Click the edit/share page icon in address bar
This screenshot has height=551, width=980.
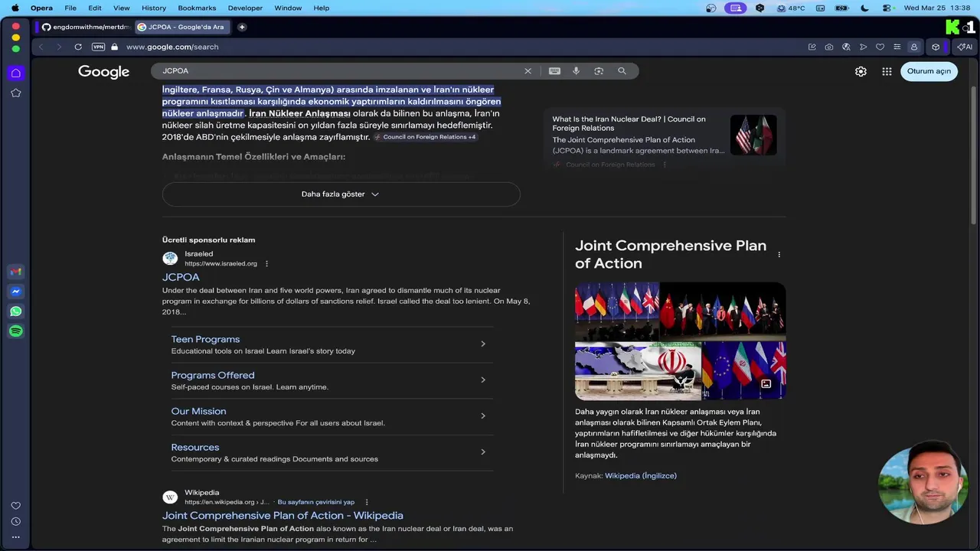pos(812,47)
